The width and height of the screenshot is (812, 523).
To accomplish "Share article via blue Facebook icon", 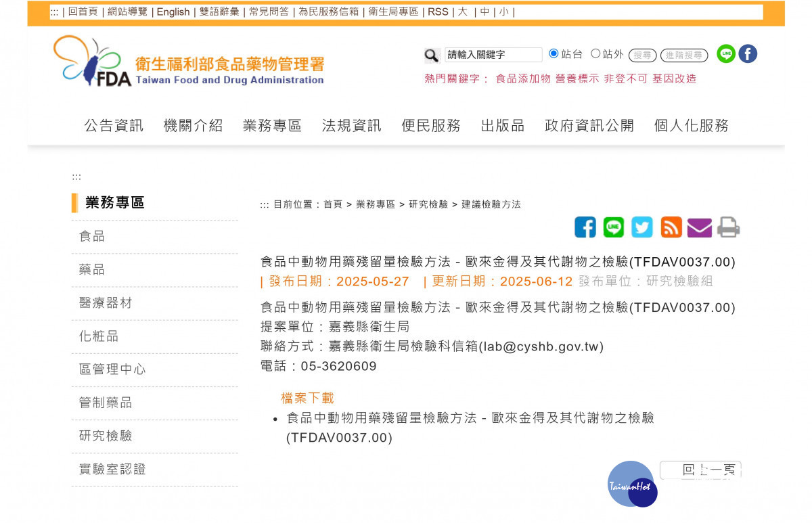I will (x=585, y=227).
